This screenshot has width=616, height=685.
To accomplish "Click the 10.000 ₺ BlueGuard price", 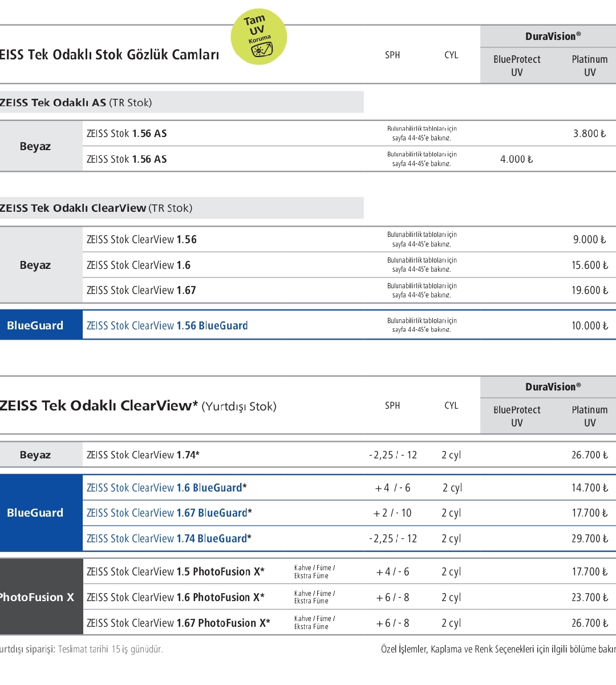I will tap(589, 326).
